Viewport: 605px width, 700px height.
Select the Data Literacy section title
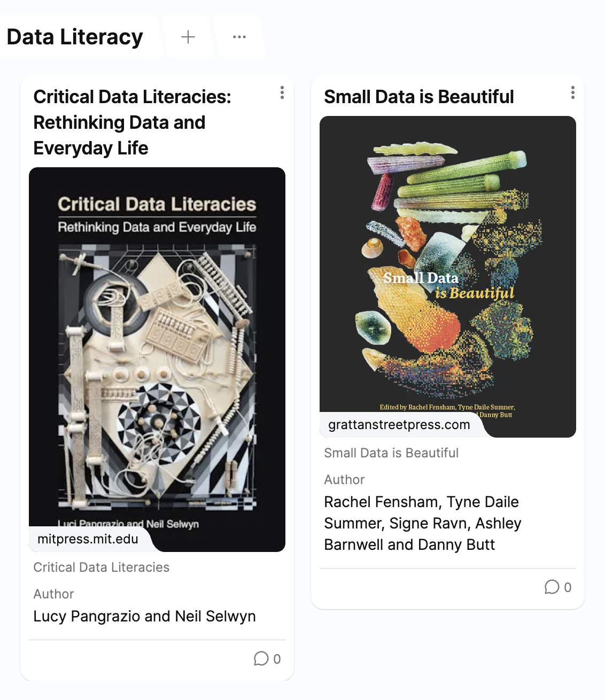pyautogui.click(x=75, y=37)
